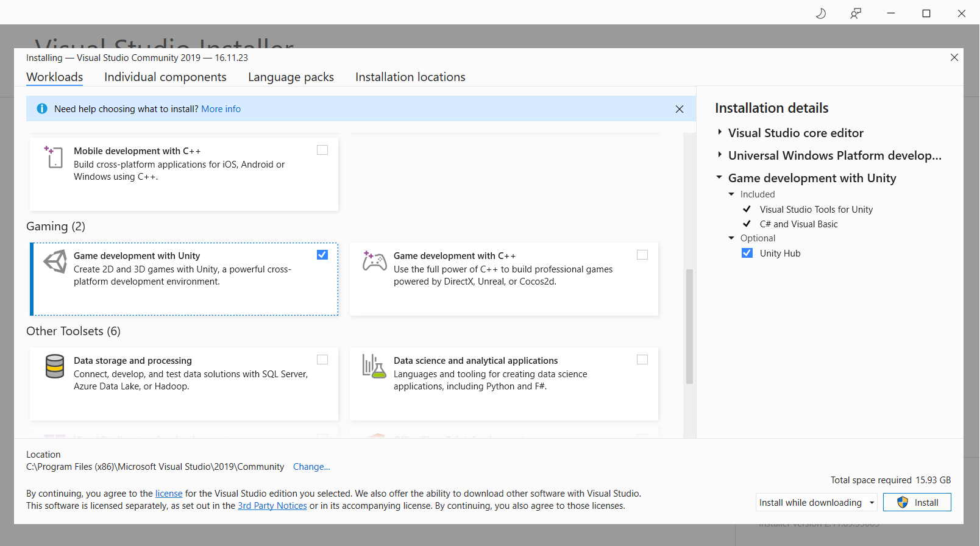980x546 pixels.
Task: Click the game controller icon for C++ games
Action: tap(374, 261)
